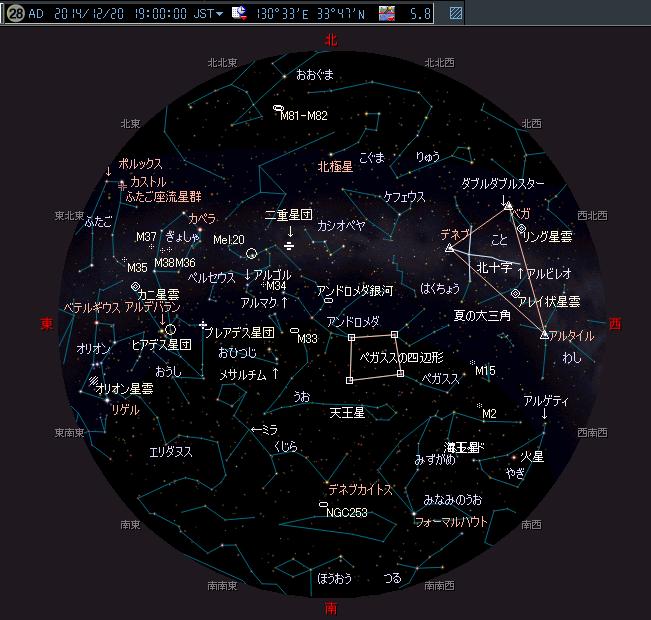Click the M81-M82 galaxy marker icon
651x620 pixels.
[x=277, y=108]
